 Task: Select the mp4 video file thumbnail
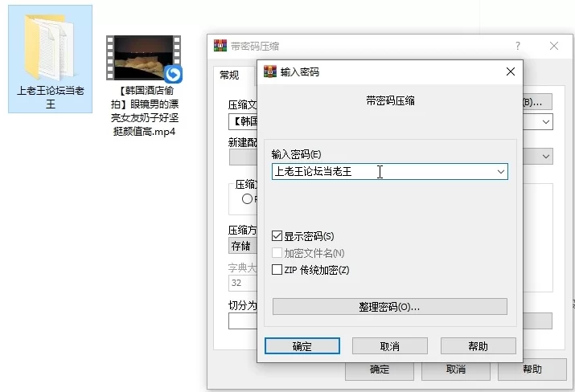143,58
